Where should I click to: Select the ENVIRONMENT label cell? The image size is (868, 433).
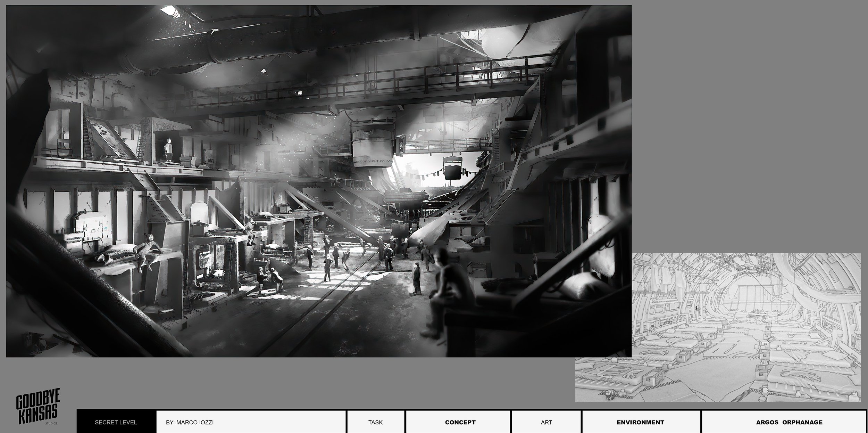(640, 422)
